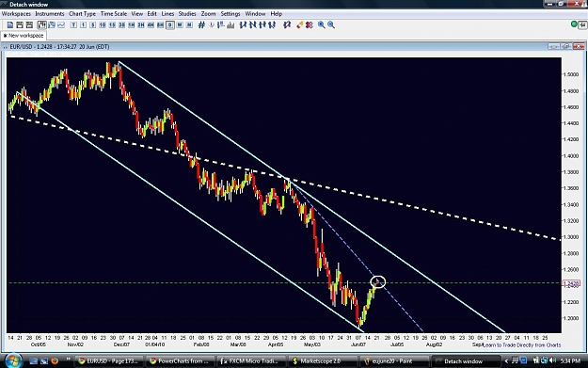Image resolution: width=588 pixels, height=368 pixels.
Task: Select the 10 minute time scale
Action: [103, 25]
